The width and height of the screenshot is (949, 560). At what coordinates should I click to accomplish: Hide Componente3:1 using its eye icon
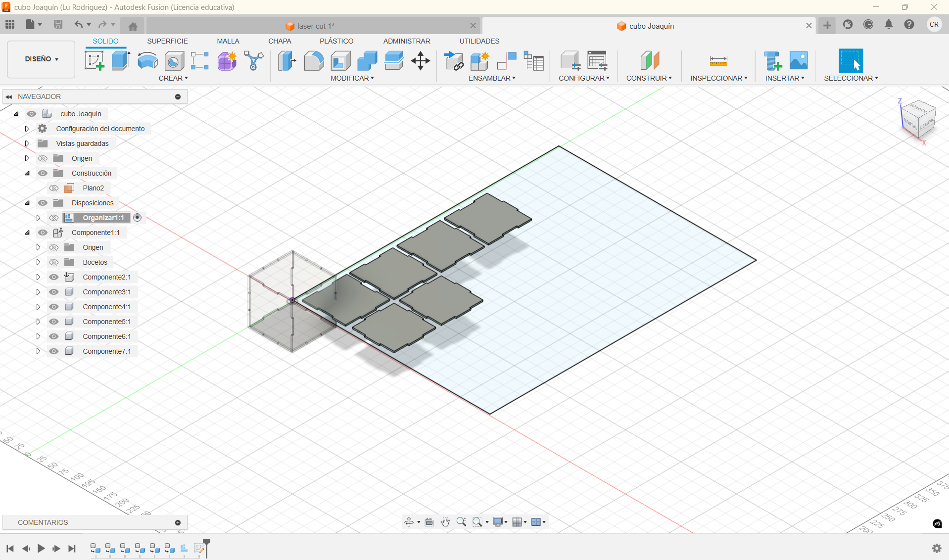[x=54, y=292]
